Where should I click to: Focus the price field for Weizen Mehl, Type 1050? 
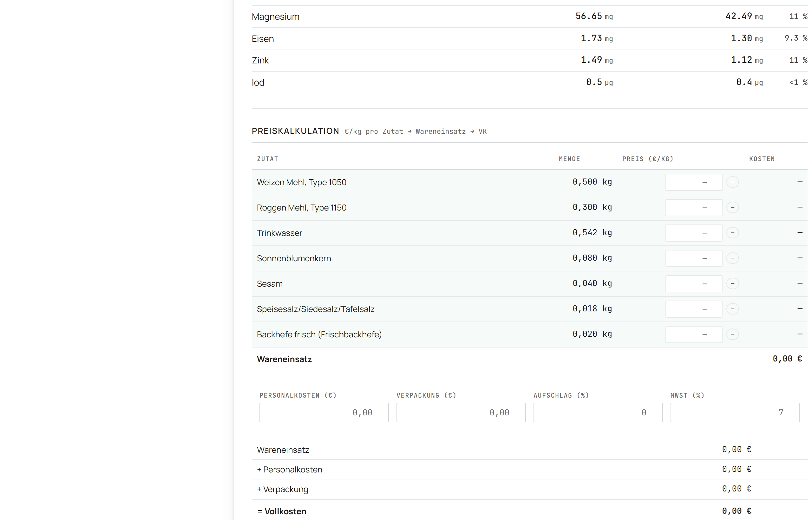point(694,182)
